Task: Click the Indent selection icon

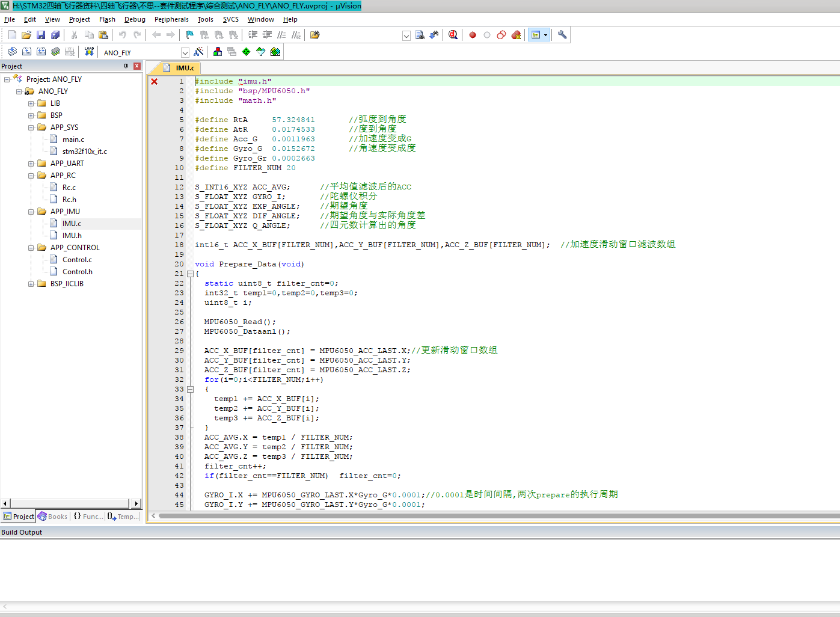Action: click(x=253, y=35)
